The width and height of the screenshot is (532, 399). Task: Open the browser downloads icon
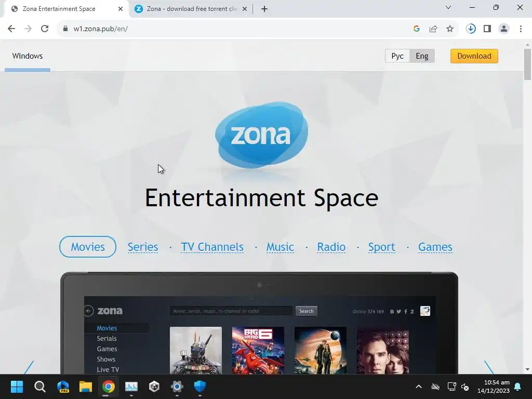click(471, 29)
